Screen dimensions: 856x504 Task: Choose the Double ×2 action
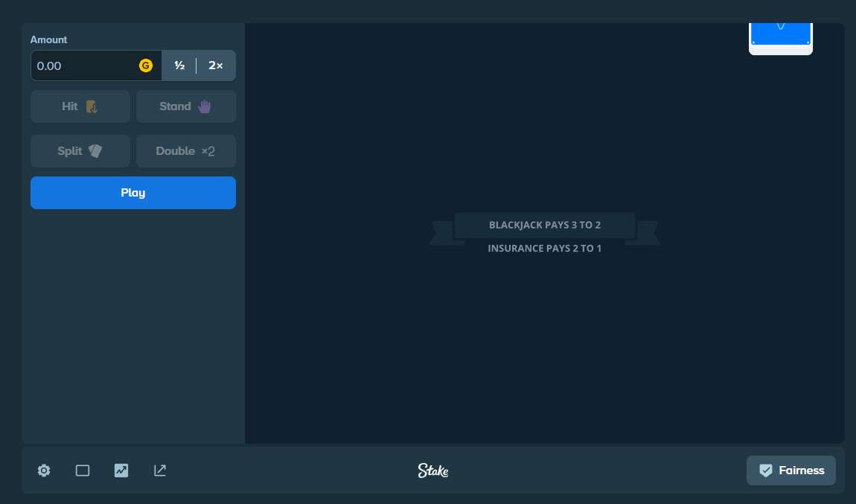click(x=186, y=151)
